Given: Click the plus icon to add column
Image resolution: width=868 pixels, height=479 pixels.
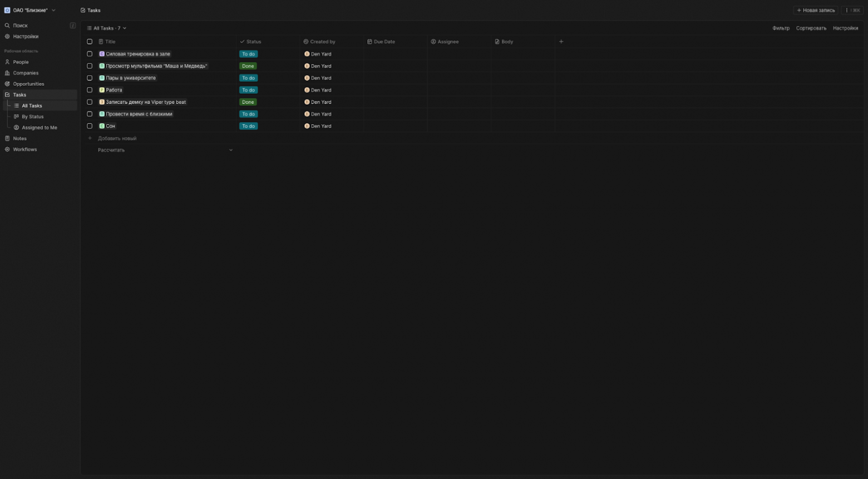Looking at the screenshot, I should point(561,42).
